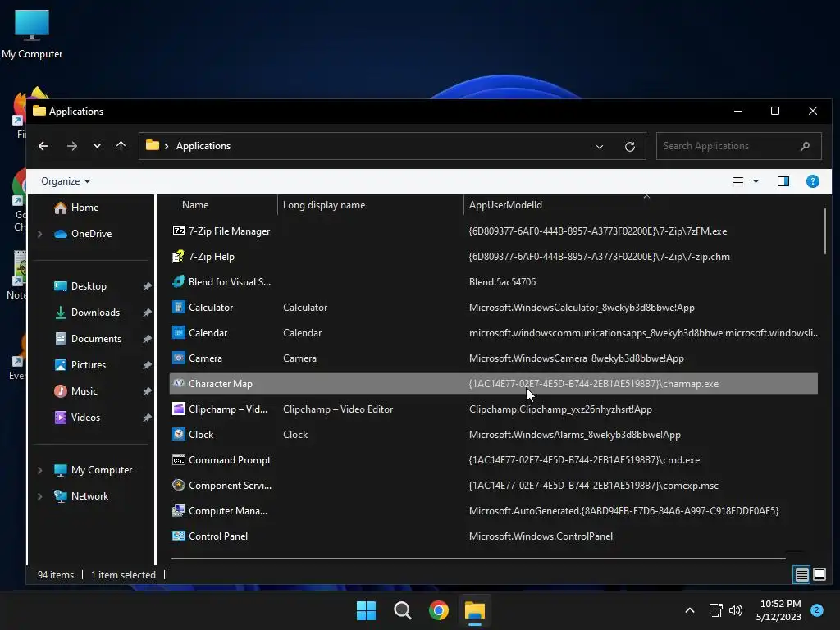
Task: Unpin Music from quick access
Action: [x=148, y=391]
